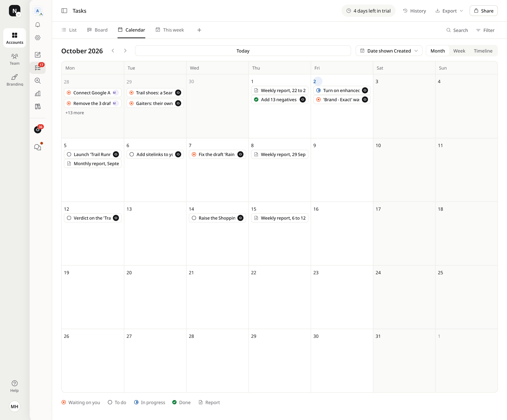Click eye icon on Raise the Shoppin task
This screenshot has height=420, width=507.
pyautogui.click(x=240, y=218)
